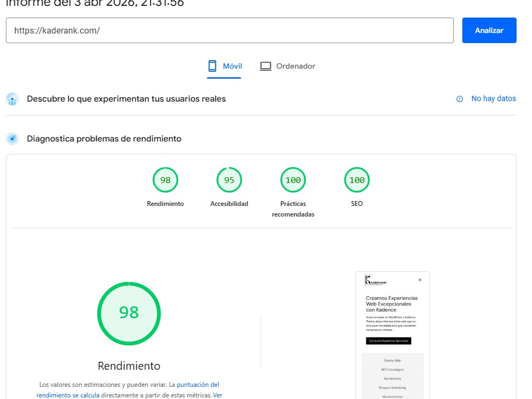Select the Accesibilidad 95 score gauge
This screenshot has width=532, height=399.
(x=229, y=180)
